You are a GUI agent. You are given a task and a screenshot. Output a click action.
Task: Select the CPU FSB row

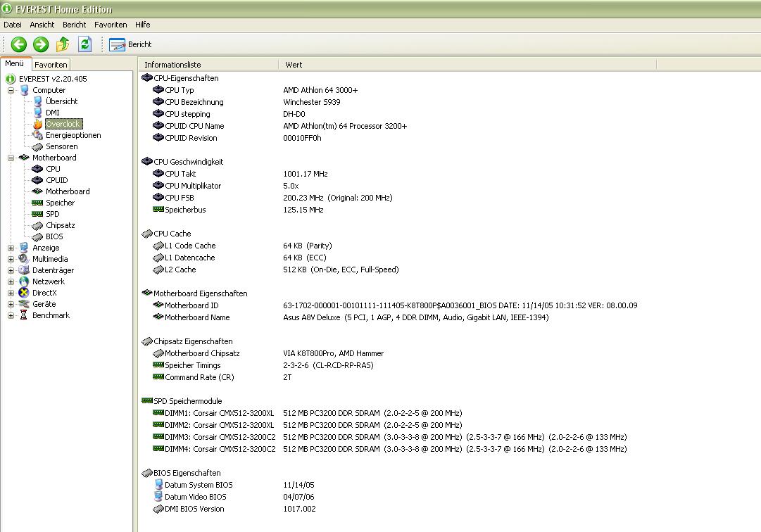pyautogui.click(x=272, y=198)
